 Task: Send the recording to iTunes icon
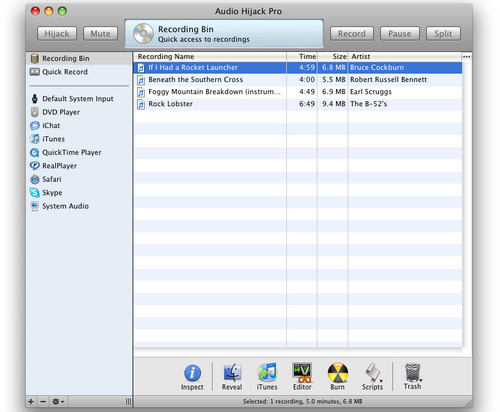click(x=267, y=372)
